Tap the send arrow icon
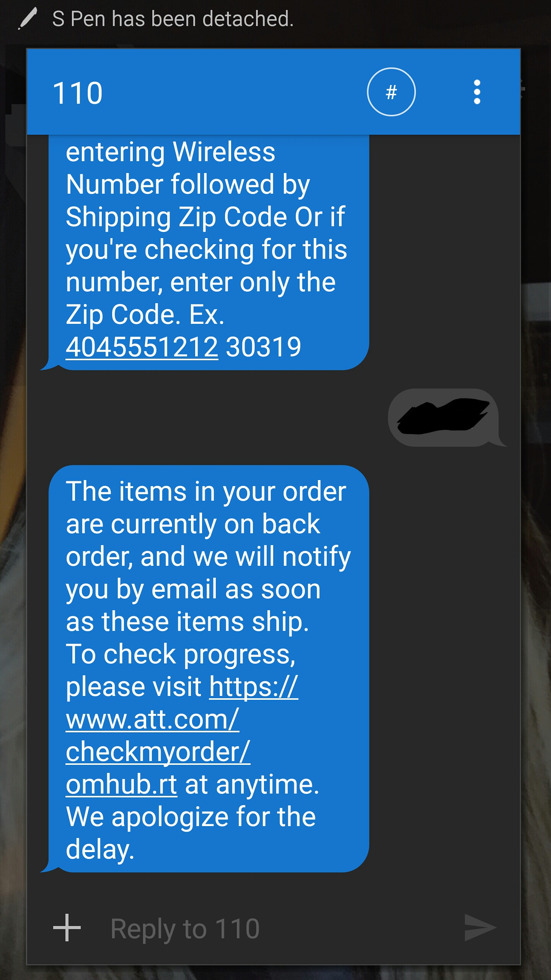Viewport: 551px width, 980px height. (x=480, y=928)
